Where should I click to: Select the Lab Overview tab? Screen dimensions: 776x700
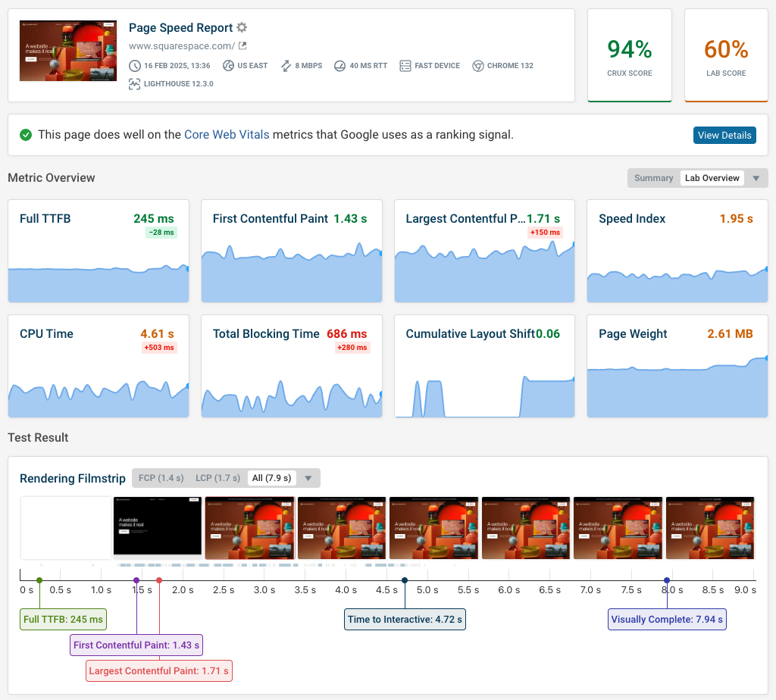(712, 178)
